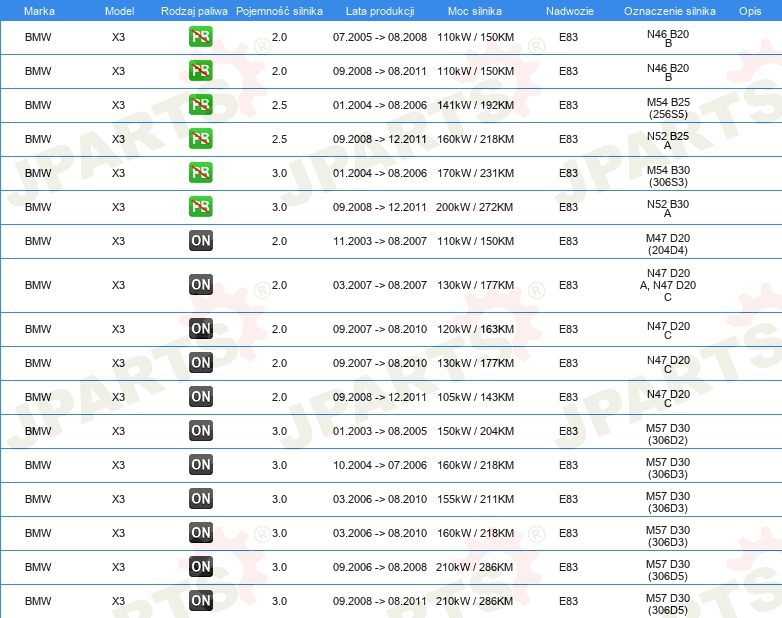Viewport: 782px width, 618px height.
Task: Click ON icon in 09.2006 -> 08.2008 row
Action: (200, 566)
